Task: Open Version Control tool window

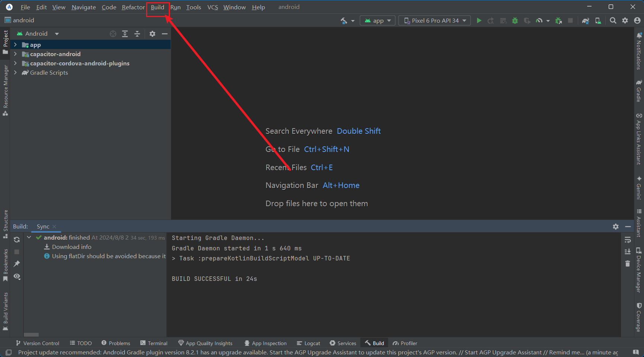Action: [38, 343]
